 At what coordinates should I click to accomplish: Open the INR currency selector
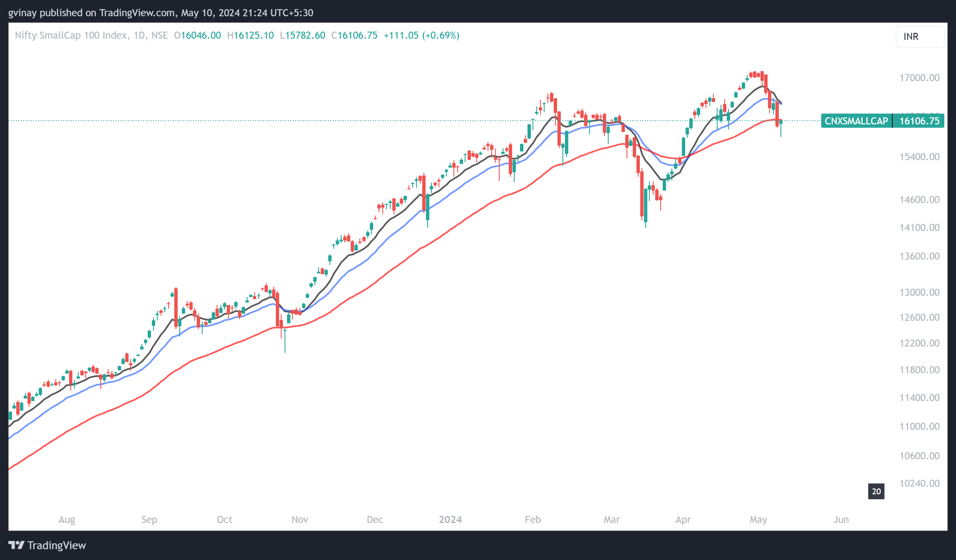(919, 37)
